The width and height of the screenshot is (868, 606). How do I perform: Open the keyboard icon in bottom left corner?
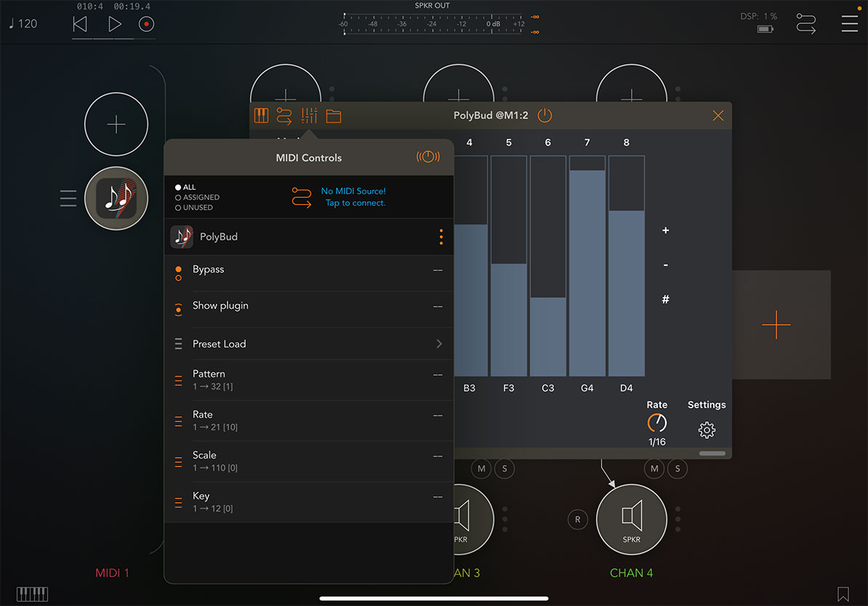point(32,594)
